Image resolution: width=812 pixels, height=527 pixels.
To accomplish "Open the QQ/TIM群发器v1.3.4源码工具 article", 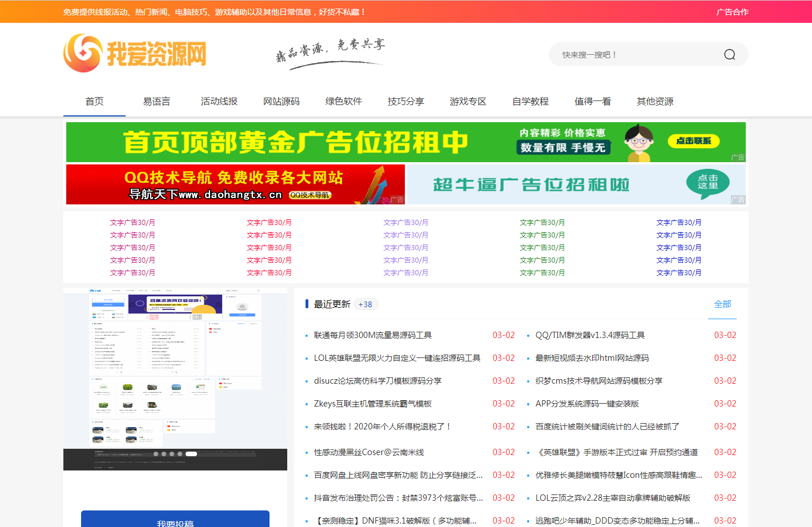I will (590, 335).
